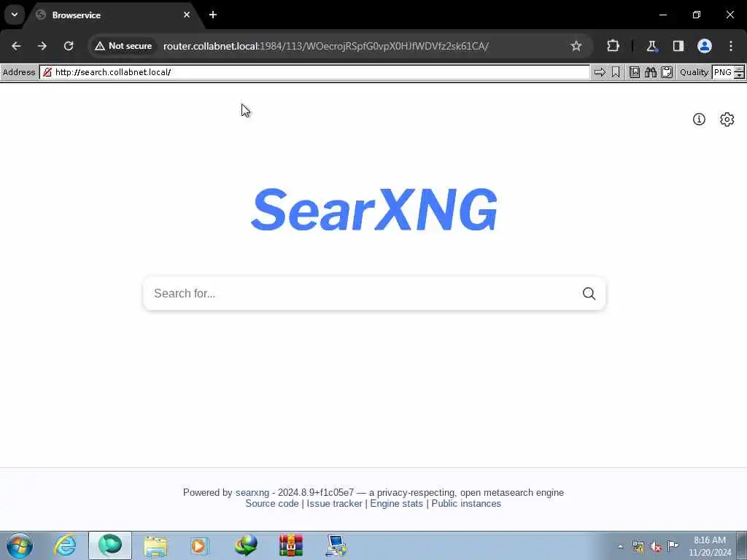Open the Source code link
747x560 pixels.
272,503
